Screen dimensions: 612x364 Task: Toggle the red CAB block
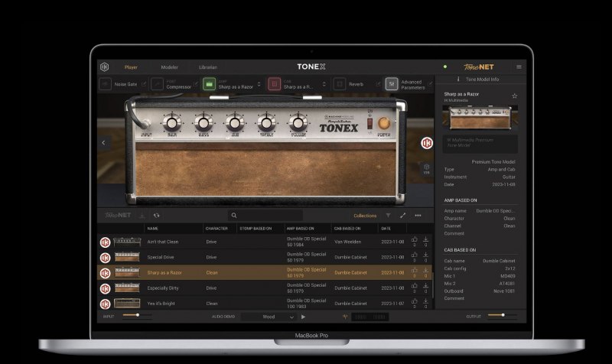coord(275,84)
